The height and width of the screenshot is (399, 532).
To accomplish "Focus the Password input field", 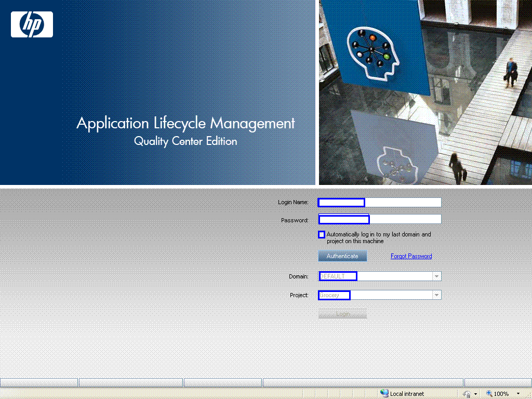I will (x=380, y=219).
